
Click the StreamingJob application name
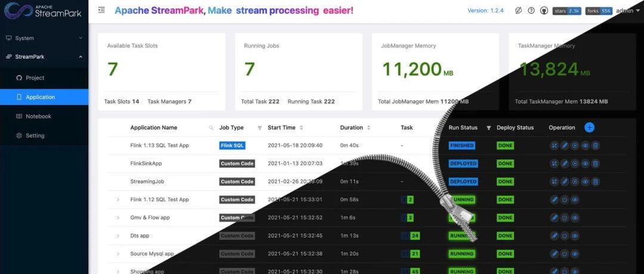[x=147, y=181]
